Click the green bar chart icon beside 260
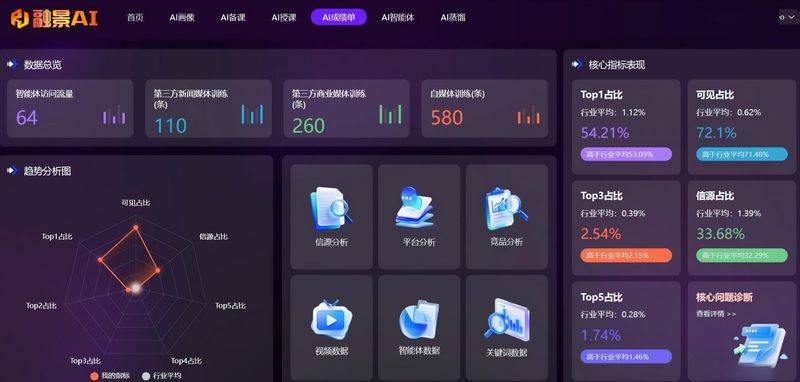Viewport: 800px width, 382px height. tap(390, 114)
